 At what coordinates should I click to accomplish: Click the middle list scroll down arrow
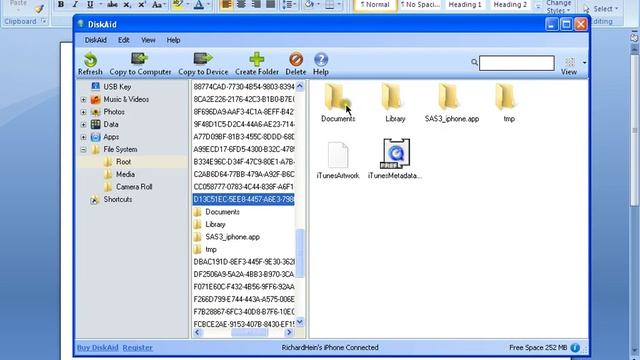point(300,322)
